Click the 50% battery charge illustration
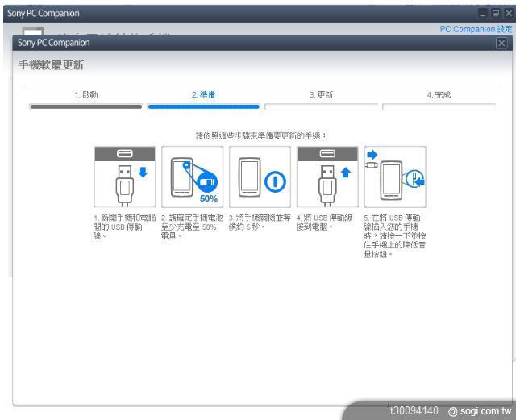Screen dimensions: 516x420 (x=193, y=177)
